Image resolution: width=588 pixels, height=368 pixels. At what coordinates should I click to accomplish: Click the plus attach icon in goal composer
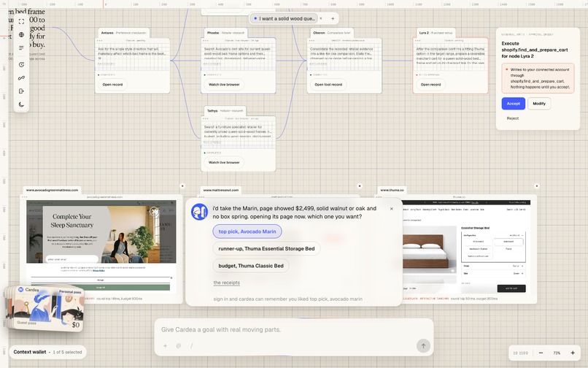point(165,346)
